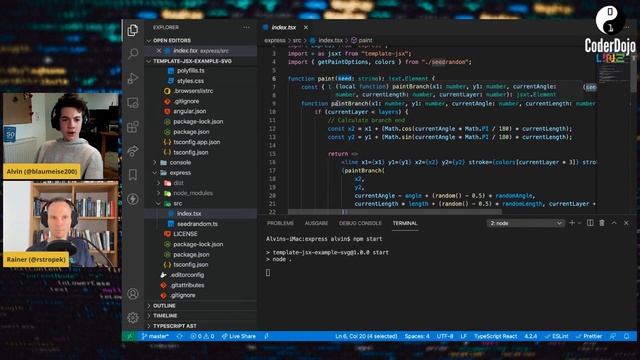Maximize the terminal panel with the chevron up
This screenshot has width=640, height=360.
coord(614,223)
